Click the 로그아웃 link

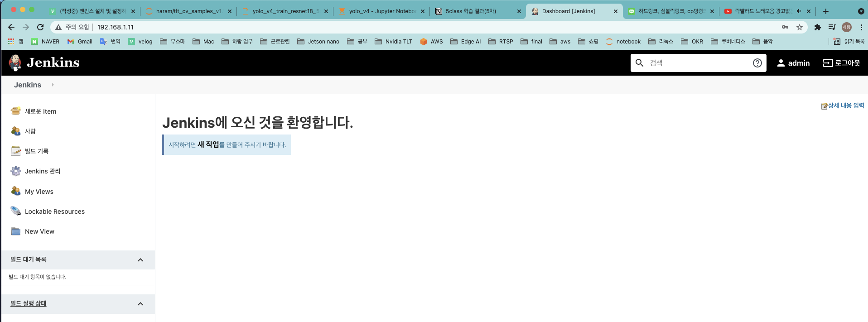point(847,63)
